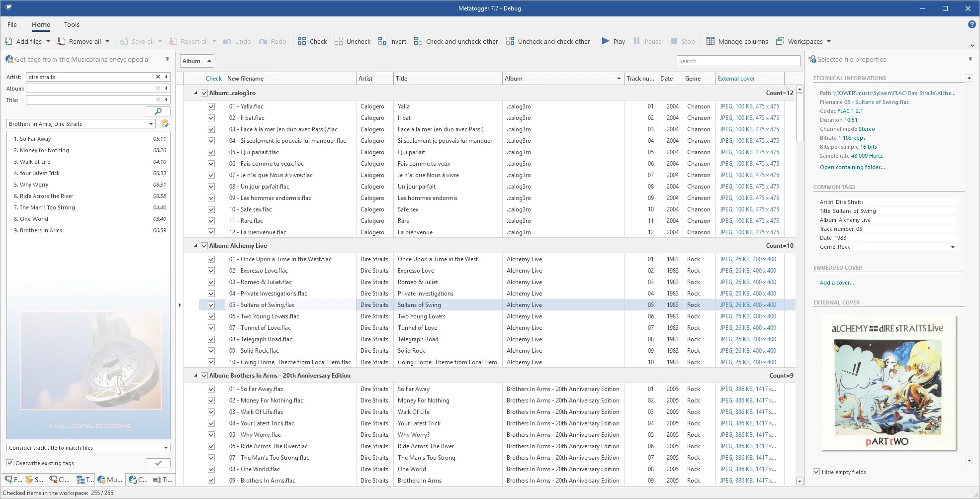Click the Workspaces toolbar icon

(x=780, y=41)
